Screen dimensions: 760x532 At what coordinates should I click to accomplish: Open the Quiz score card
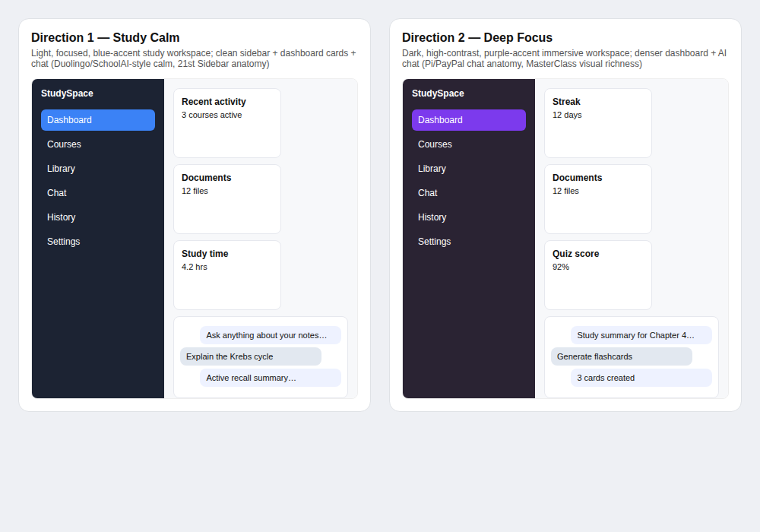(x=598, y=275)
